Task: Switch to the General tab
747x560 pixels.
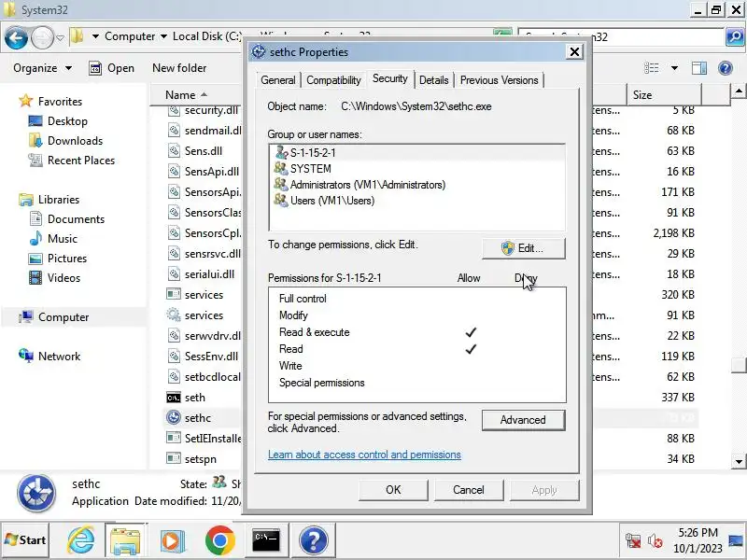Action: coord(278,80)
